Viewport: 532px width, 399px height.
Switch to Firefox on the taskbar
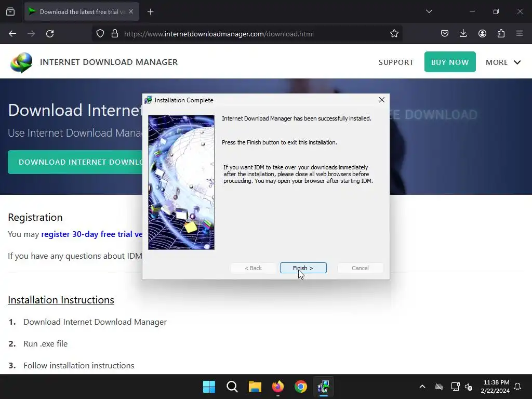point(278,387)
